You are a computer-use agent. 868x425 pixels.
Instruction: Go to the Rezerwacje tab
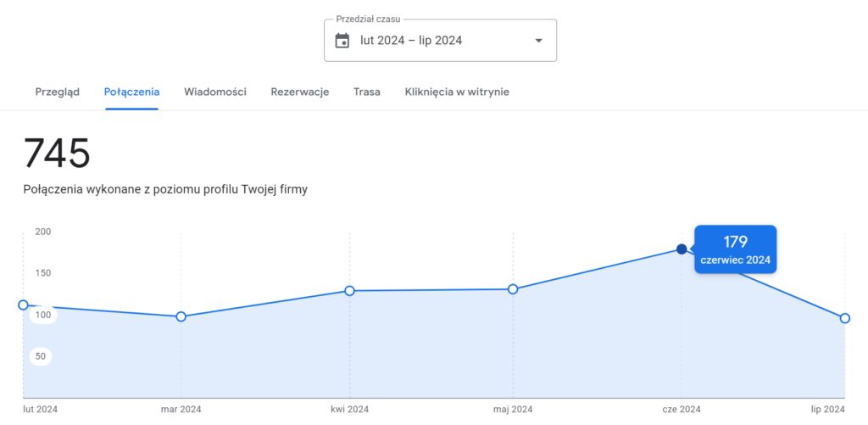click(x=300, y=92)
